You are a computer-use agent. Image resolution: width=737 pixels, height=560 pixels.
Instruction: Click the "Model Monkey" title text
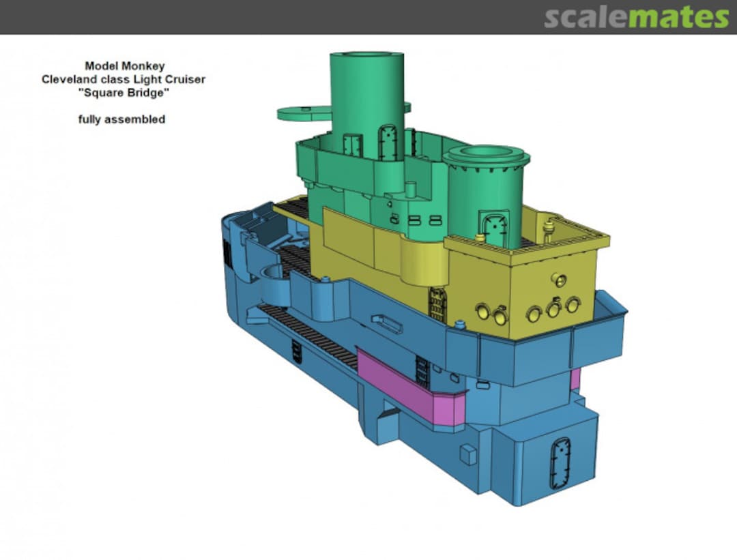click(124, 66)
